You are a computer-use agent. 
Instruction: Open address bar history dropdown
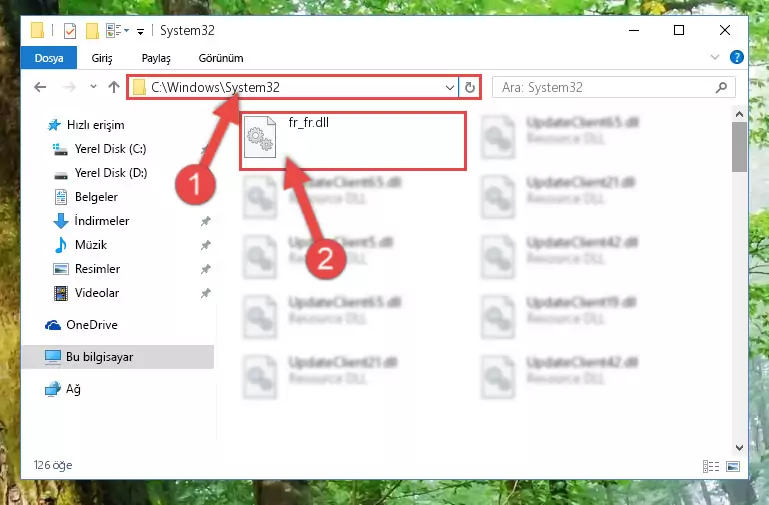coord(449,88)
